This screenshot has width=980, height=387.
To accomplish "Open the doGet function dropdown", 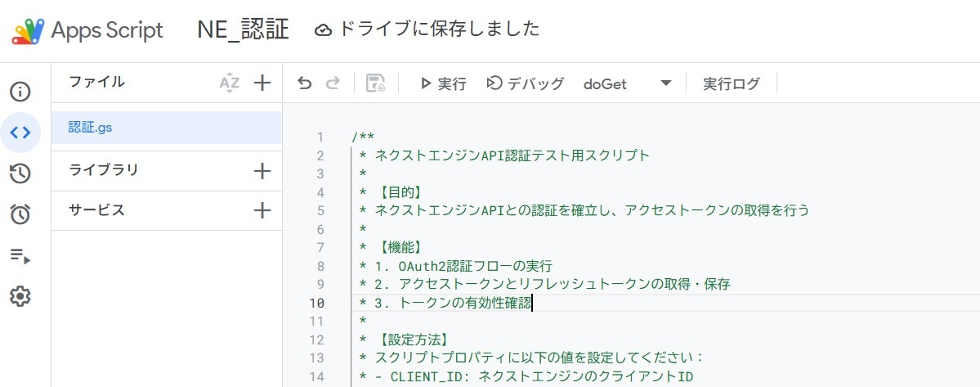I will click(x=628, y=83).
